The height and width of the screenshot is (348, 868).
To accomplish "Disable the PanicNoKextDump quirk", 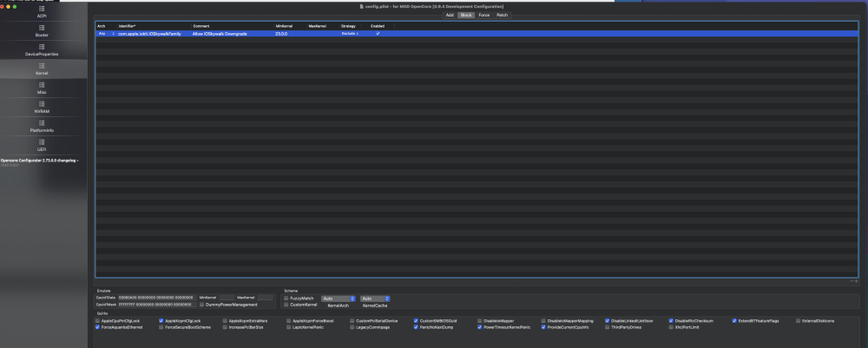I will pos(416,327).
